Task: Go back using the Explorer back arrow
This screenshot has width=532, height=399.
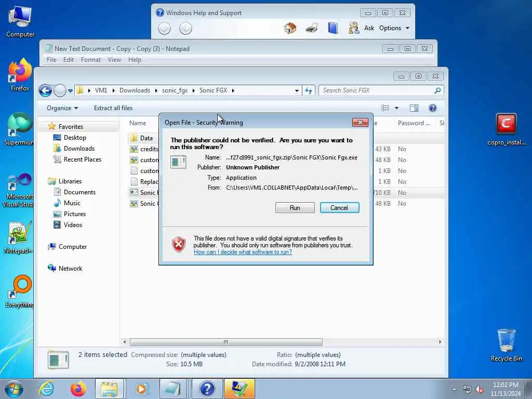Action: [x=45, y=90]
